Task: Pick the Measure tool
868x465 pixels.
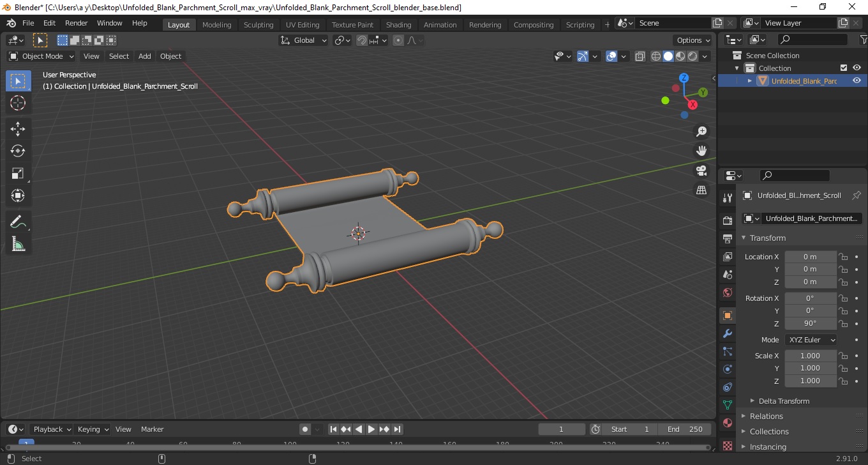Action: click(18, 244)
